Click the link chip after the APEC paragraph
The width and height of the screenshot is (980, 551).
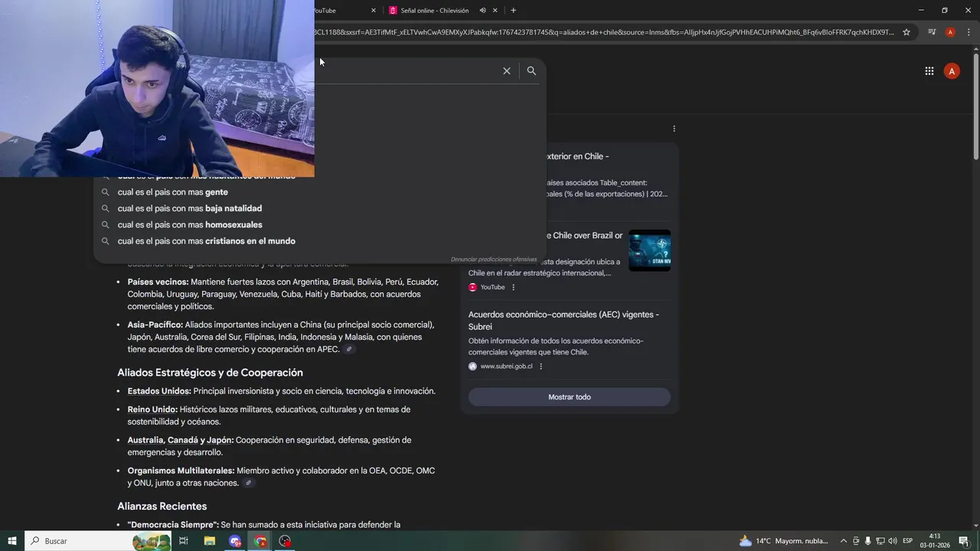click(x=349, y=350)
